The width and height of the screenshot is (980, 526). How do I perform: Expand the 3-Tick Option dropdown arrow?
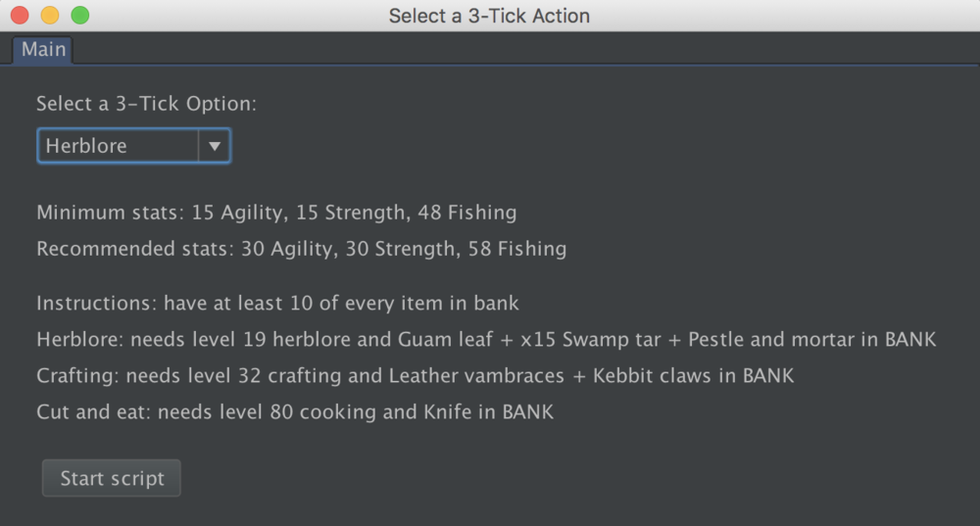pos(214,146)
